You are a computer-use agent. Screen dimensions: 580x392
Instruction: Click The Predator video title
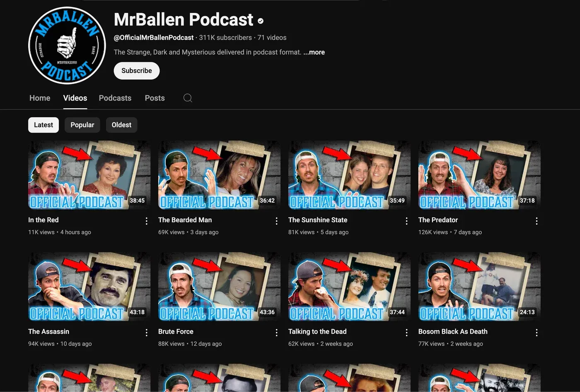(438, 220)
